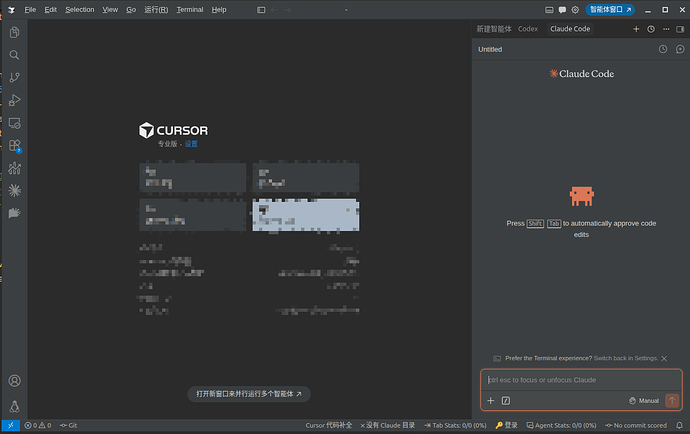Open the Help menu
Viewport: 690px width, 434px height.
pyautogui.click(x=219, y=10)
